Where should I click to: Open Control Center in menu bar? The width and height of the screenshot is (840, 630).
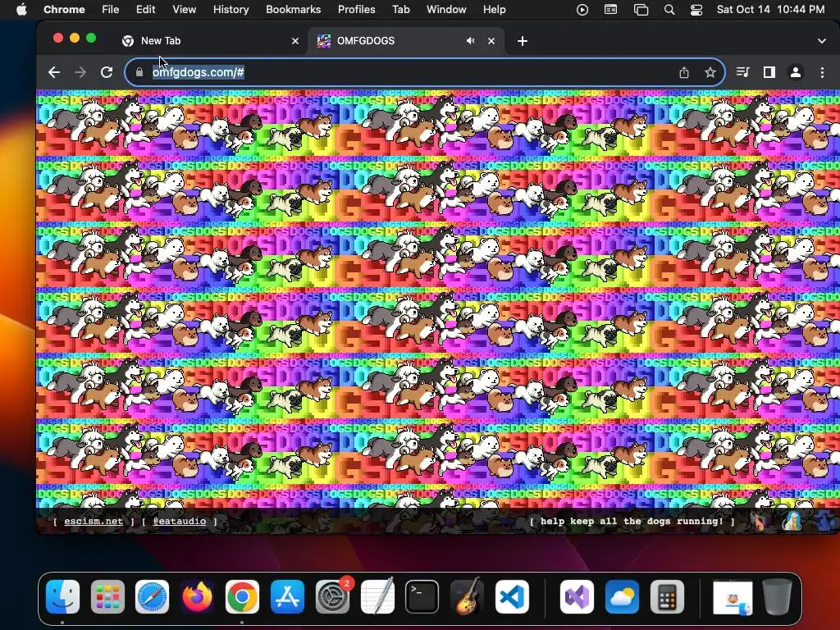(x=696, y=10)
